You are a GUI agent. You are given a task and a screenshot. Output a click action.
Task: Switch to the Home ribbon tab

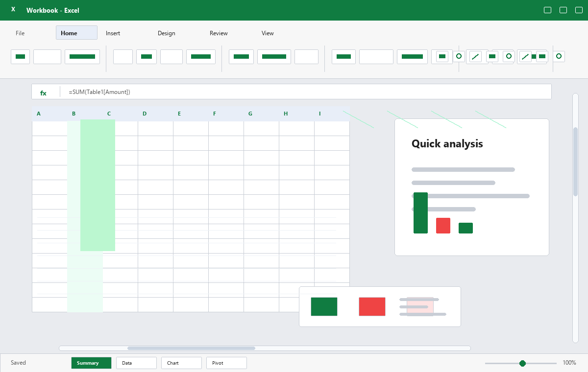[x=76, y=33]
